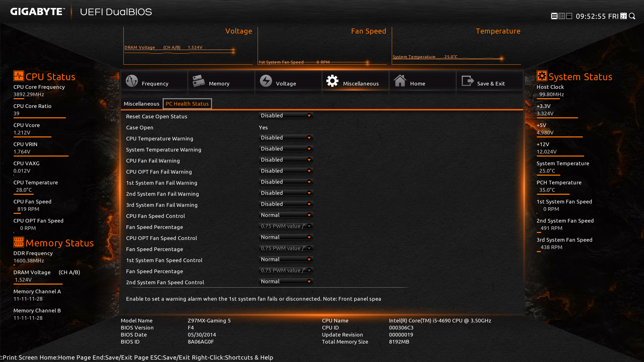644x362 pixels.
Task: Click the System Status chip icon
Action: (x=542, y=76)
